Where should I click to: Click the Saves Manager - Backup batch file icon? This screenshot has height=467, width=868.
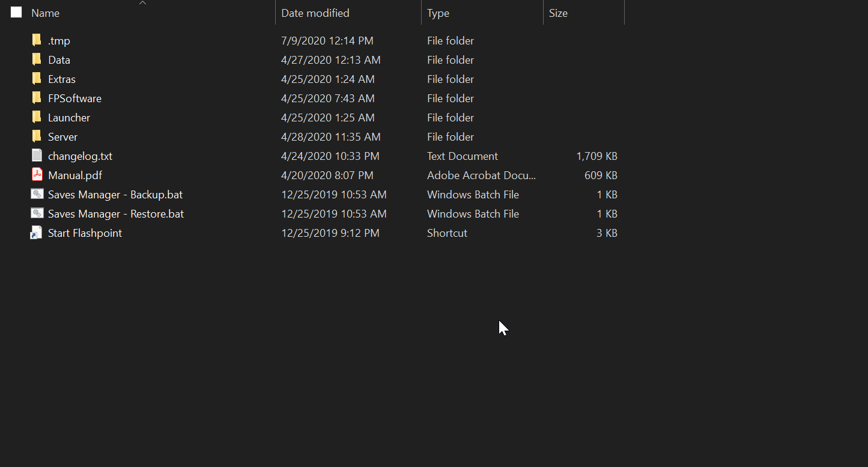pos(36,194)
